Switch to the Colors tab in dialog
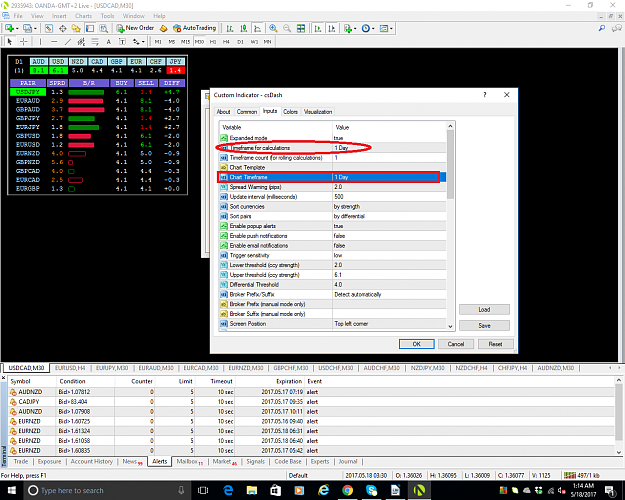Image resolution: width=625 pixels, height=500 pixels. (x=291, y=112)
